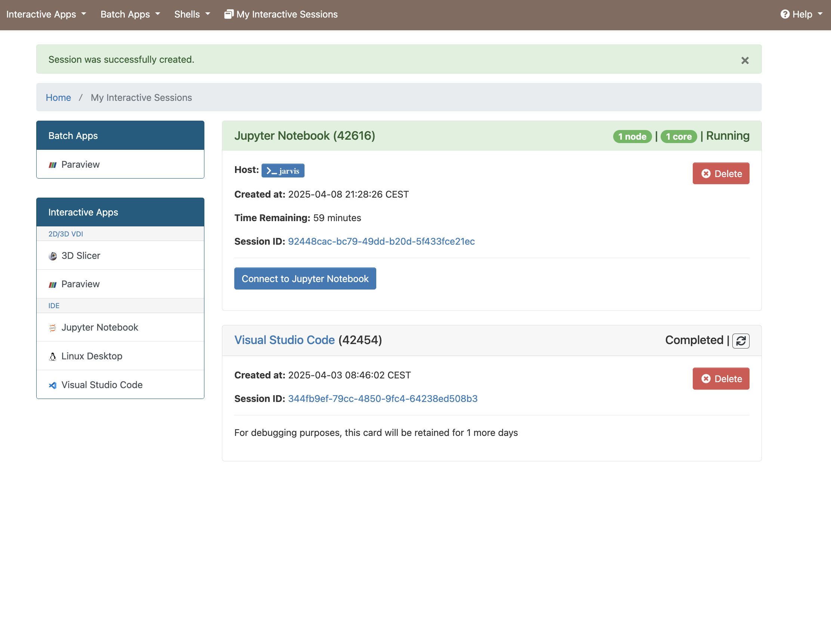Click the 3D Slicer icon in the sidebar
Screen dimensions: 831x644
pos(53,256)
